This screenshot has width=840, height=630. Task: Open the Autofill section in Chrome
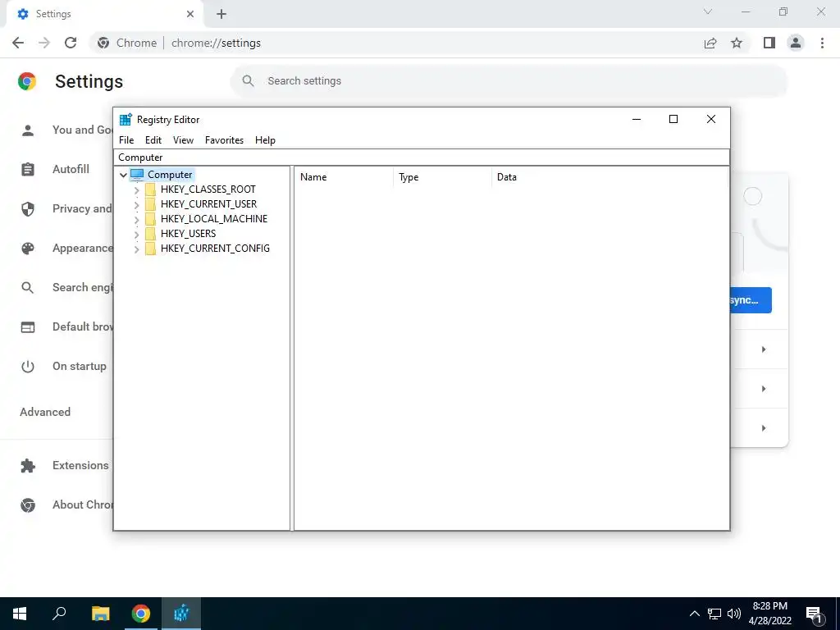pos(71,169)
